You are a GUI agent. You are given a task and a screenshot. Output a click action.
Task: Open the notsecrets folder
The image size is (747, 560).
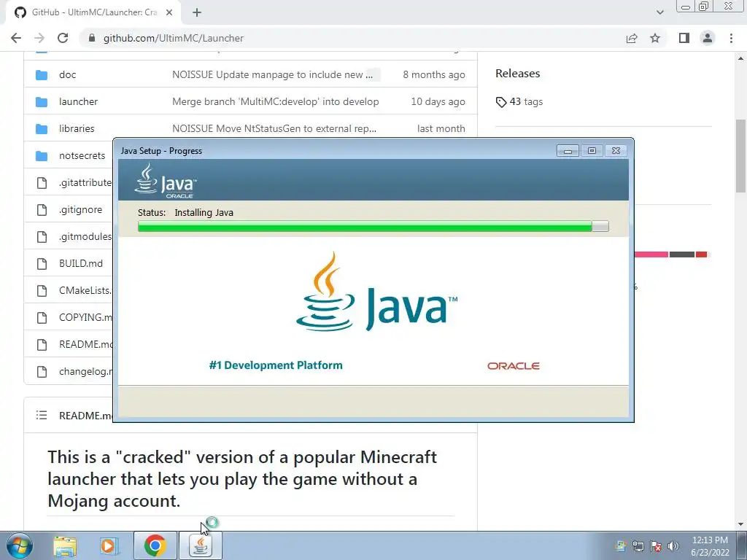click(82, 156)
